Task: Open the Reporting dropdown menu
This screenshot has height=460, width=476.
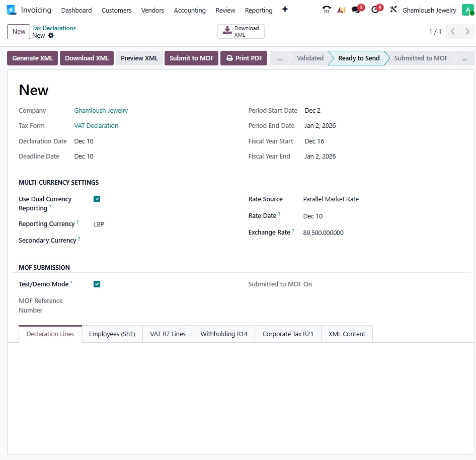Action: coord(259,10)
